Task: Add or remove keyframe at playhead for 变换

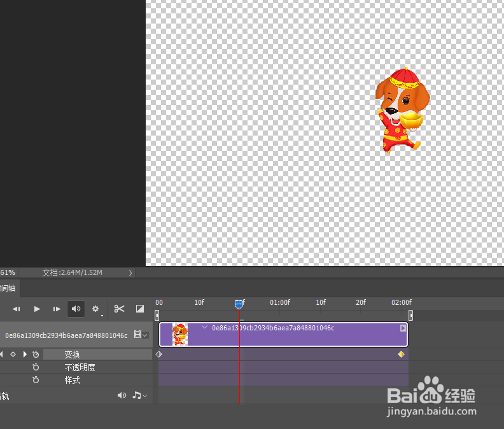Action: 13,355
